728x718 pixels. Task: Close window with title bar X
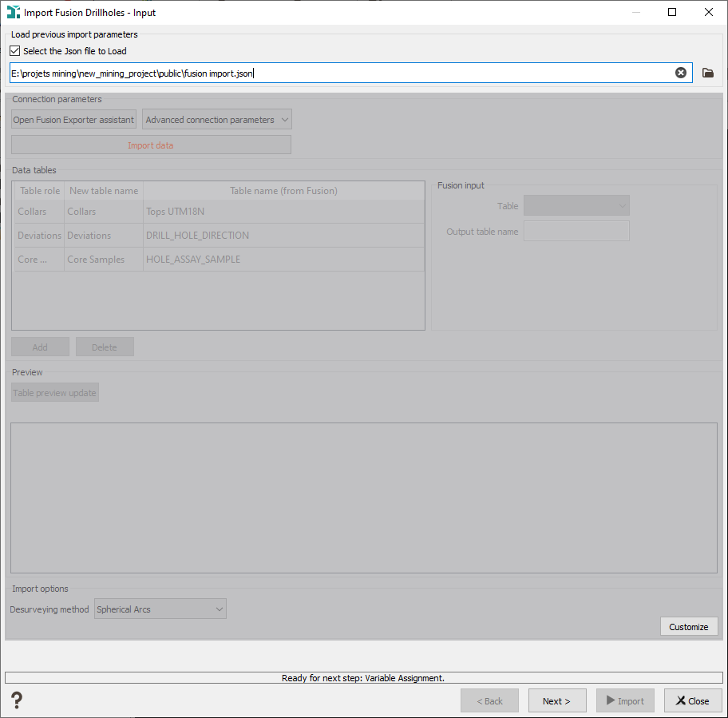(709, 12)
